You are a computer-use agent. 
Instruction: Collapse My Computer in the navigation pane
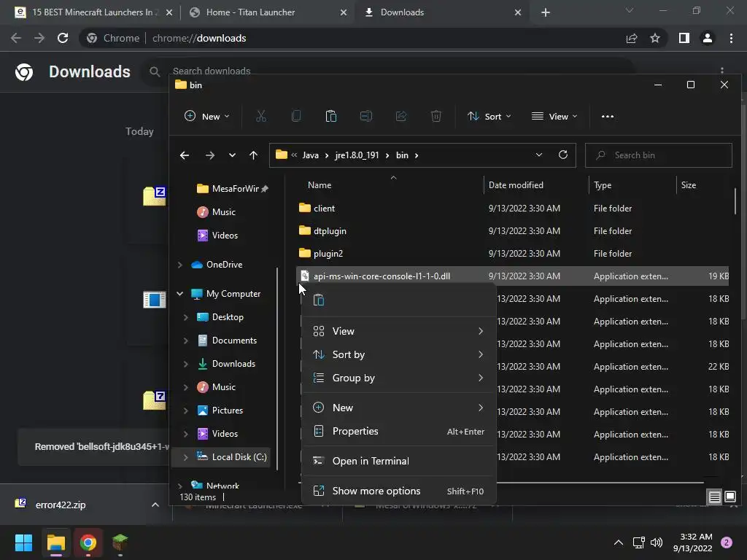click(x=179, y=294)
